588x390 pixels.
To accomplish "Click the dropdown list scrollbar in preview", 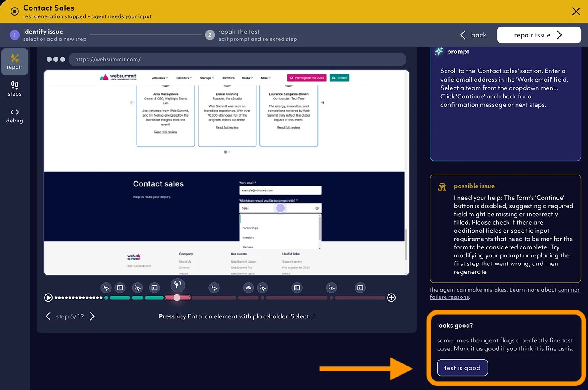I will pos(320,228).
